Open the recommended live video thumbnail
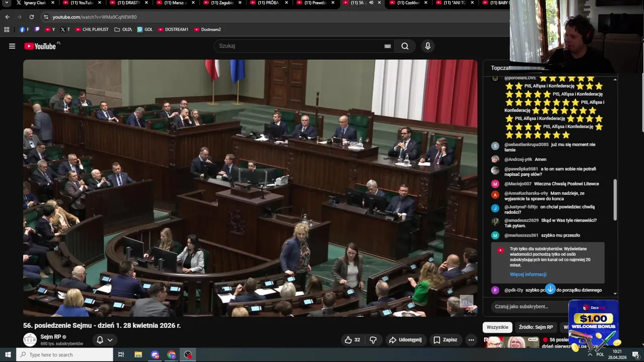The width and height of the screenshot is (644, 362). point(511,342)
